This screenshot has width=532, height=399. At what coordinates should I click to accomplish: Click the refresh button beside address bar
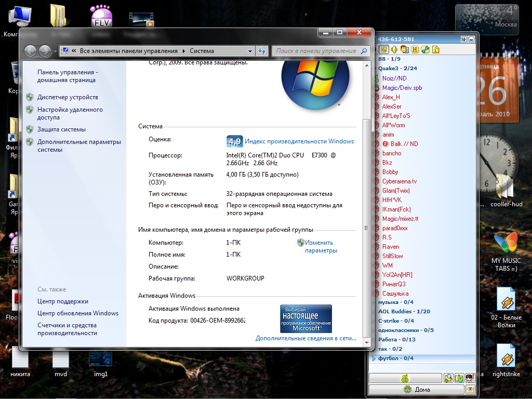(x=262, y=51)
